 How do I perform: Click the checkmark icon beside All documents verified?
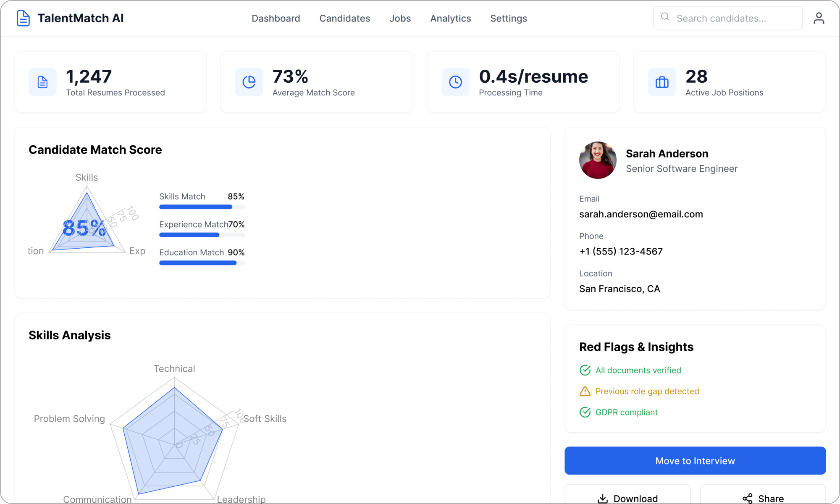click(x=585, y=370)
